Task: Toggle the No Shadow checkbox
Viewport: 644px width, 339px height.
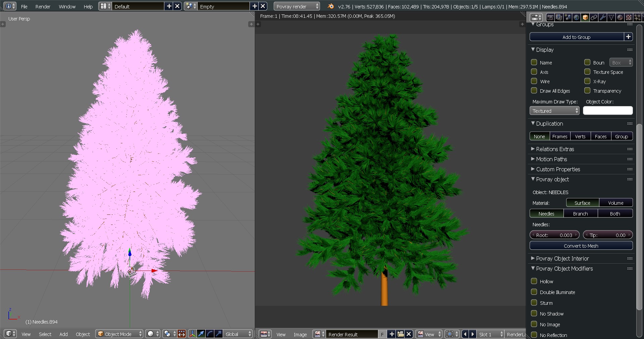Action: coord(534,313)
